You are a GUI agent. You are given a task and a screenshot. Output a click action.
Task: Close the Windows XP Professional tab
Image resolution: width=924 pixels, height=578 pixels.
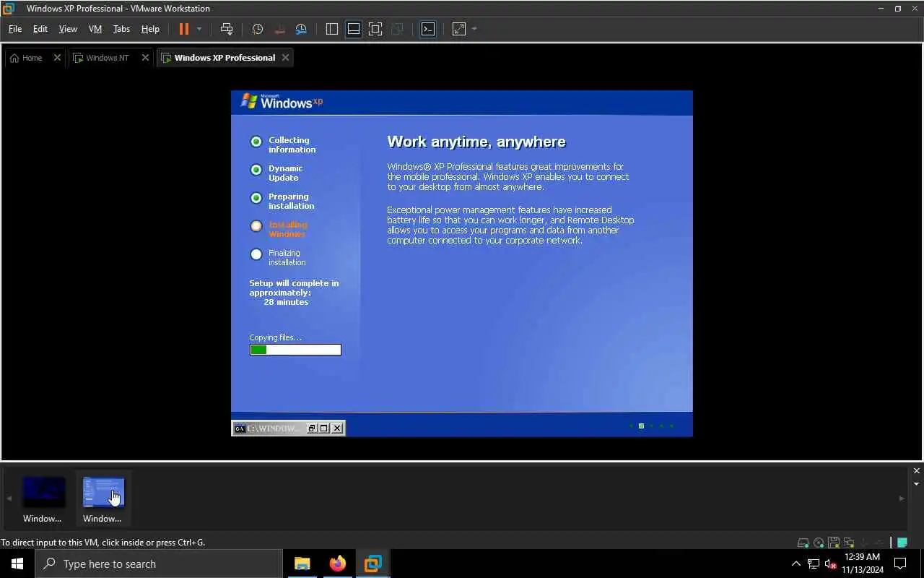point(285,58)
